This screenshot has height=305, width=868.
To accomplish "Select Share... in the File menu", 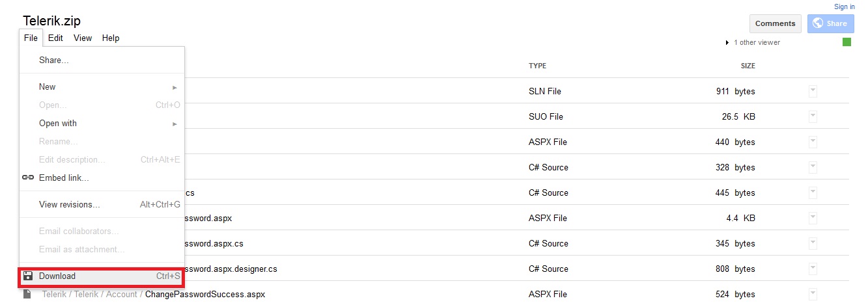I will [x=54, y=60].
